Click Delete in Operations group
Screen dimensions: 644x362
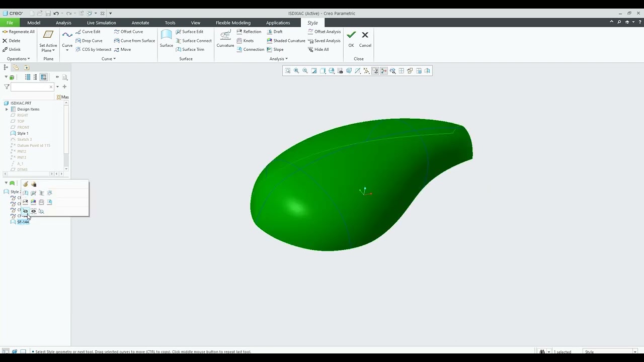tap(12, 41)
